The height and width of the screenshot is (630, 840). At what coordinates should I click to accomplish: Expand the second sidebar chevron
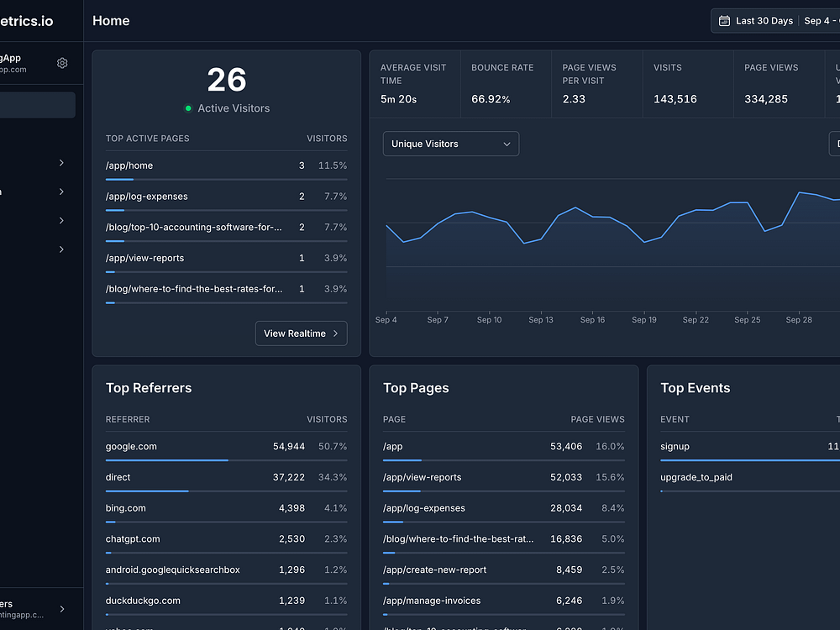pos(61,192)
